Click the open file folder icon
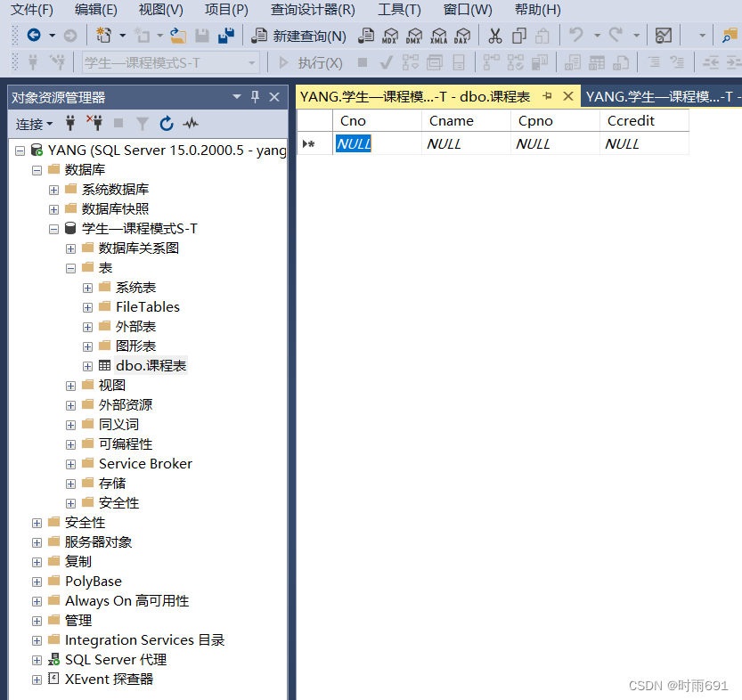Screen dimensions: 742x700 (x=178, y=36)
